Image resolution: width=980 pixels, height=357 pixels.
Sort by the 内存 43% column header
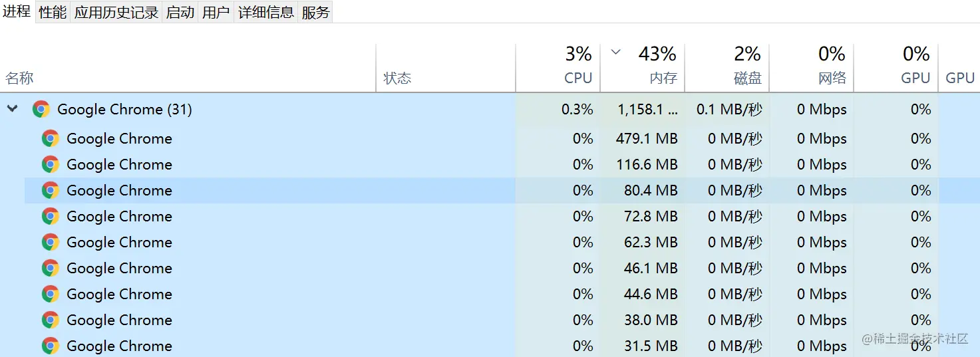click(x=643, y=68)
